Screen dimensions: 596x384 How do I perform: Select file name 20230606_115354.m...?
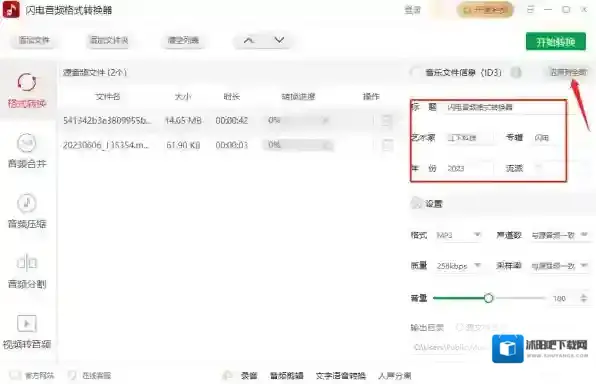point(106,145)
